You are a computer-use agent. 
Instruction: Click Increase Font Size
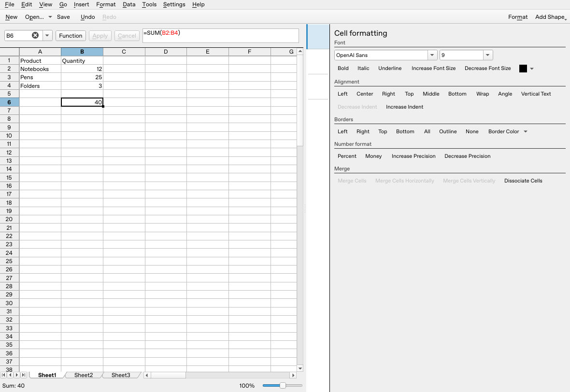coord(433,68)
